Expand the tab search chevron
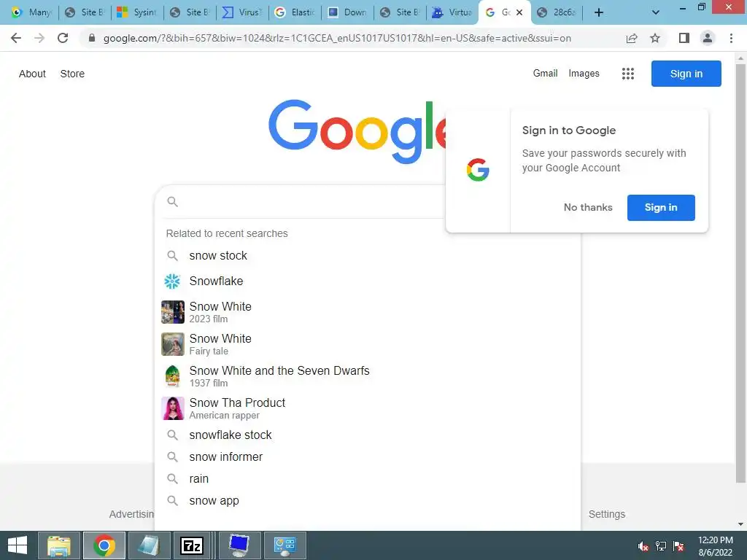The width and height of the screenshot is (747, 560). click(x=656, y=12)
